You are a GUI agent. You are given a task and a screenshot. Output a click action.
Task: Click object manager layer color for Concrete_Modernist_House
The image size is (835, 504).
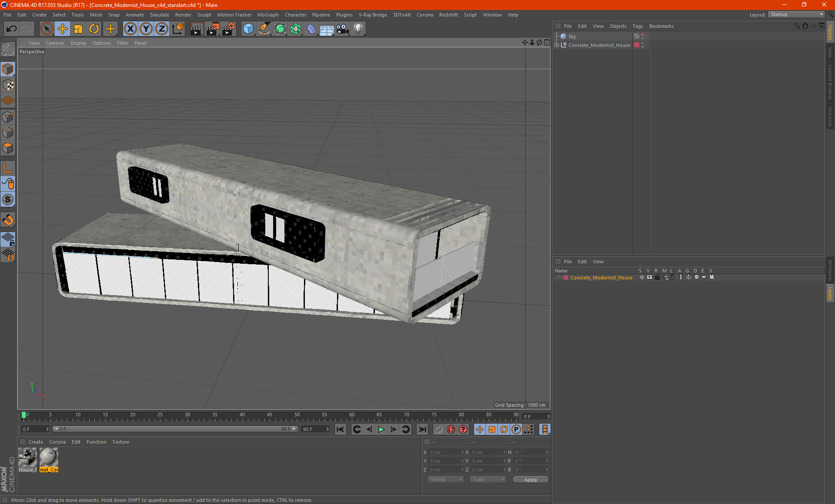637,45
